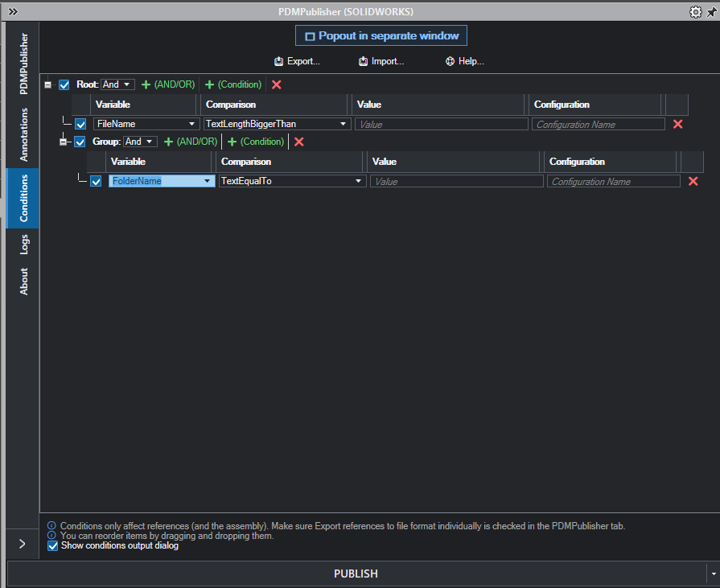Open Help... link
This screenshot has height=588, width=720.
(464, 61)
